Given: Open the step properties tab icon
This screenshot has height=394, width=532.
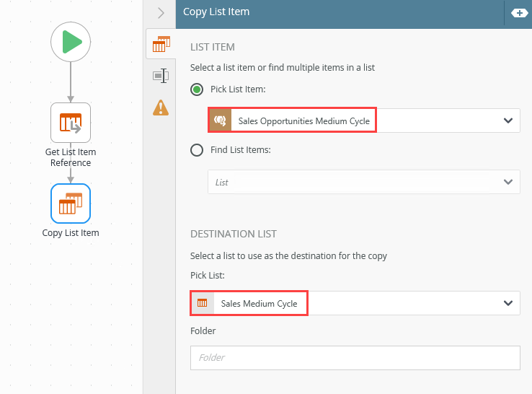Looking at the screenshot, I should pos(161,76).
